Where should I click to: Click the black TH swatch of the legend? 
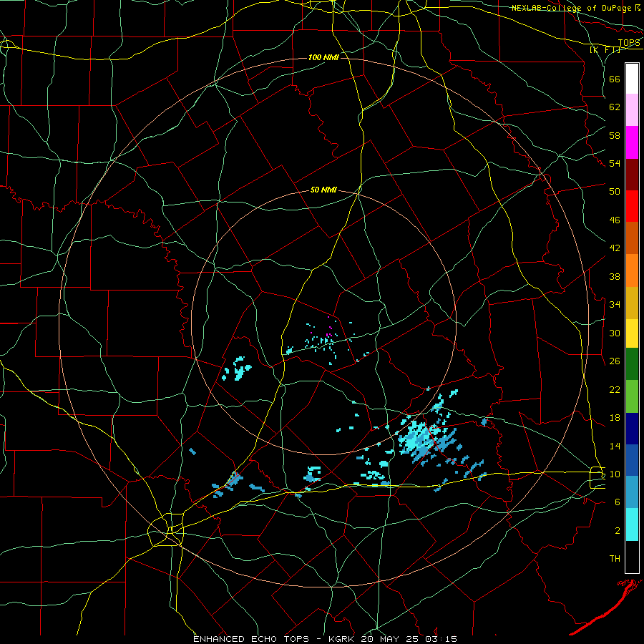(x=632, y=557)
